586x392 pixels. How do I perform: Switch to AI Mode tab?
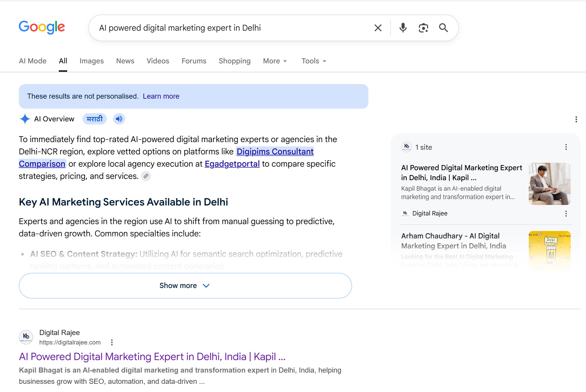[x=33, y=61]
